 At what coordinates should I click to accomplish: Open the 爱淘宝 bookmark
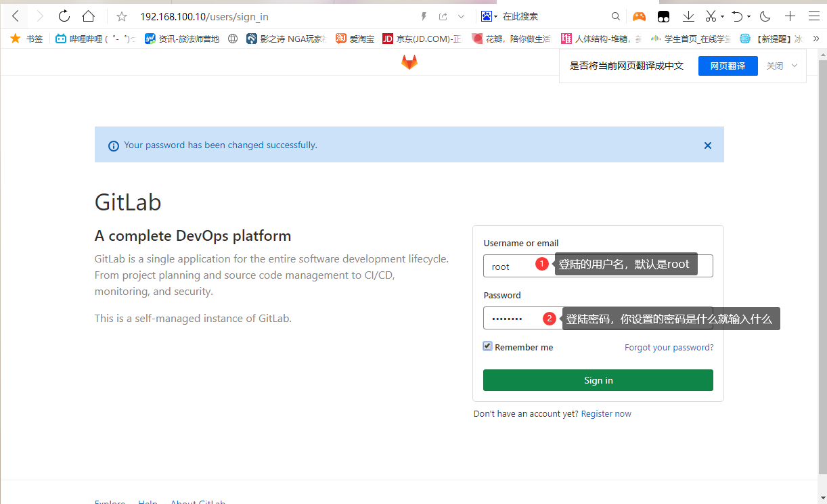(355, 39)
